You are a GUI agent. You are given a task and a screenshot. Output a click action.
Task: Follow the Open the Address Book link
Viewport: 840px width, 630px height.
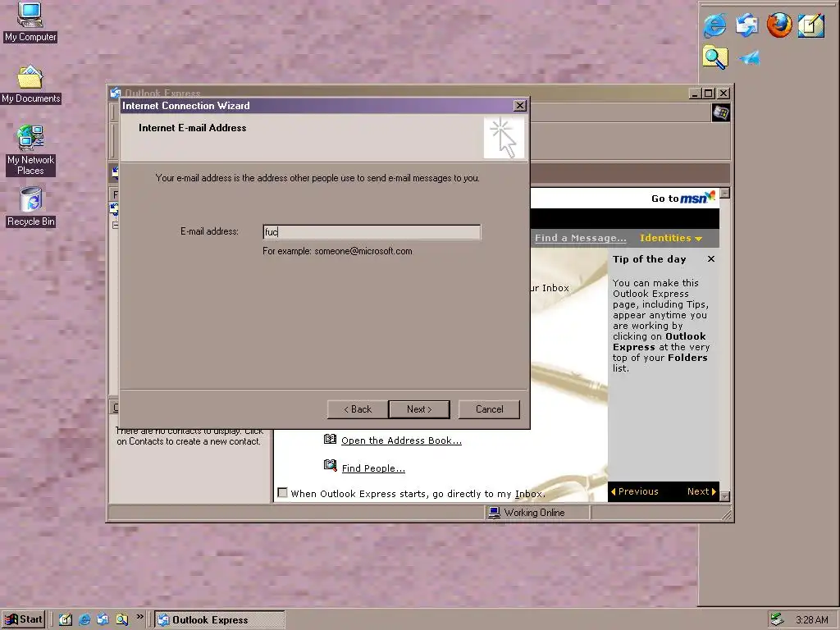401,441
